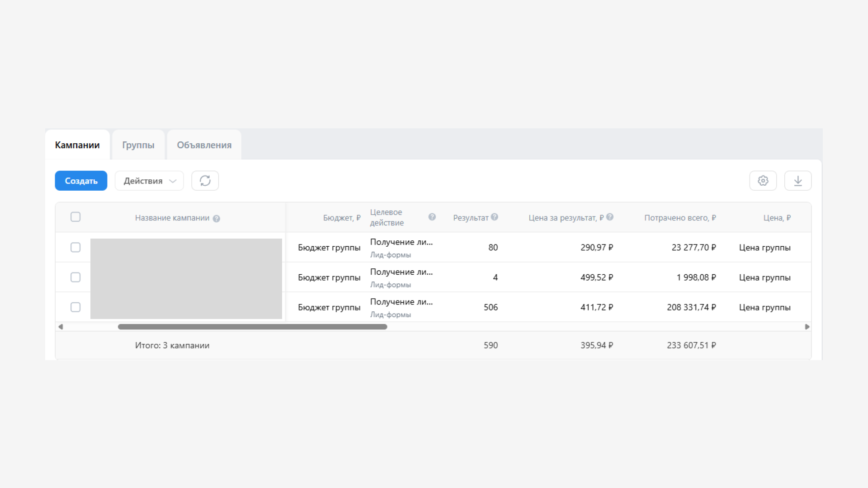Click right arrow of horizontal scrollbar

point(807,327)
